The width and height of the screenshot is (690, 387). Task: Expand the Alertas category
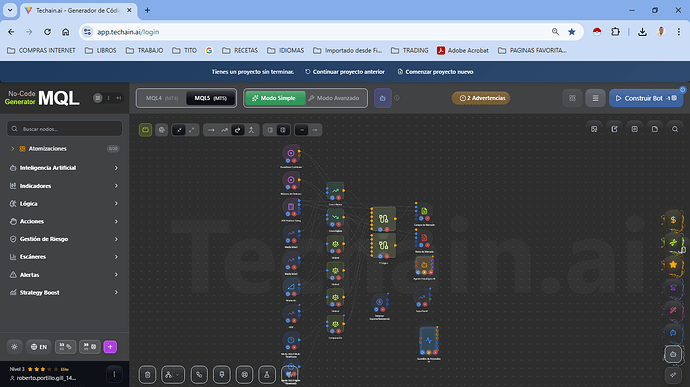[x=65, y=275]
